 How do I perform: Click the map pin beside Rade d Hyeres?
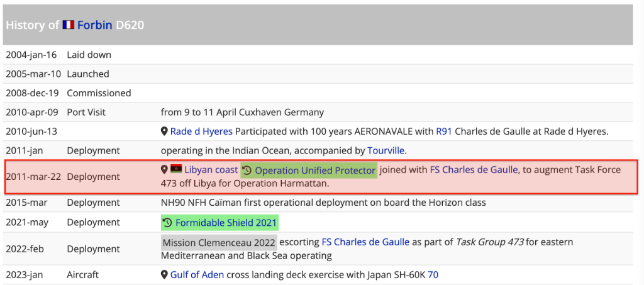tap(165, 131)
